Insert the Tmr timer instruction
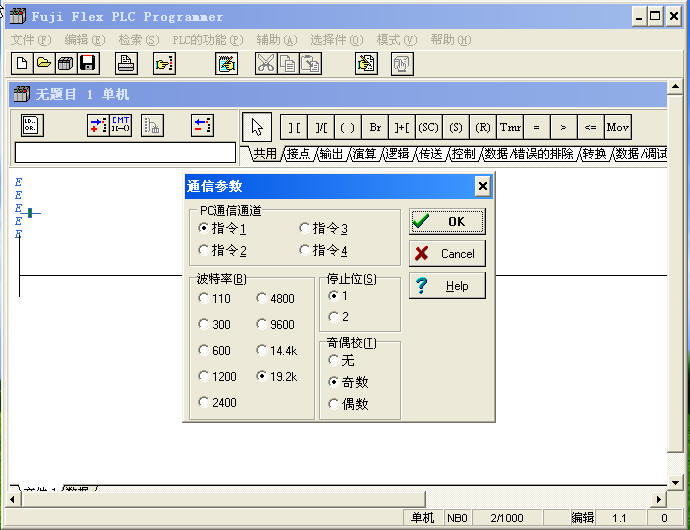Screen dimensions: 690x530 (510, 127)
